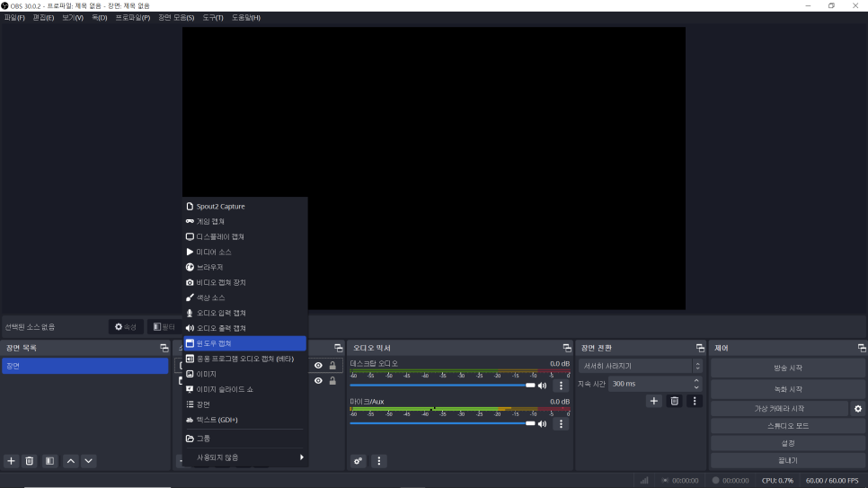Move scene up with arrow icon
868x488 pixels.
pos(71,461)
